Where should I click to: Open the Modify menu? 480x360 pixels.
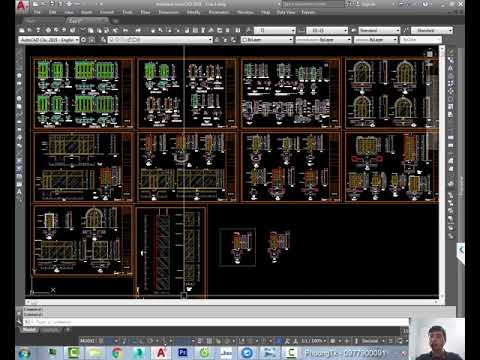[193, 12]
